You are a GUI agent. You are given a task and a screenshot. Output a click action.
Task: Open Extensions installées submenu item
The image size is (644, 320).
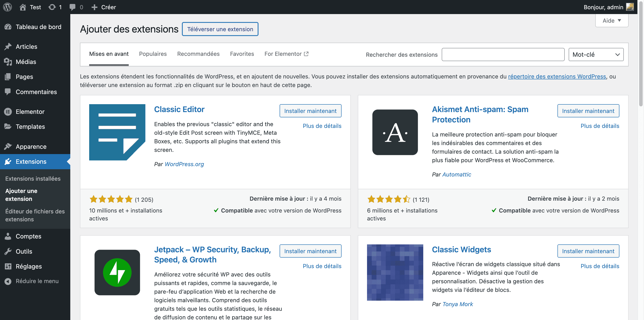pos(33,178)
